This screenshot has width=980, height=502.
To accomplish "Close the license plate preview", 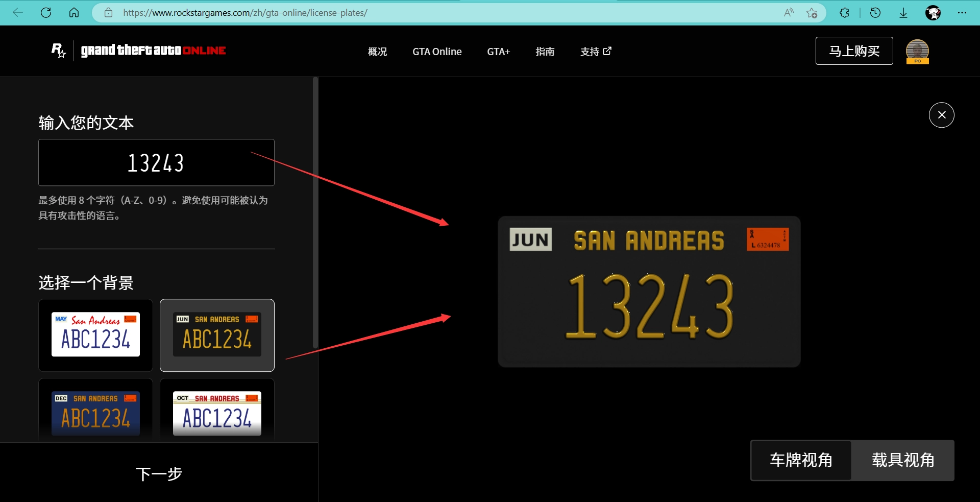I will (941, 115).
